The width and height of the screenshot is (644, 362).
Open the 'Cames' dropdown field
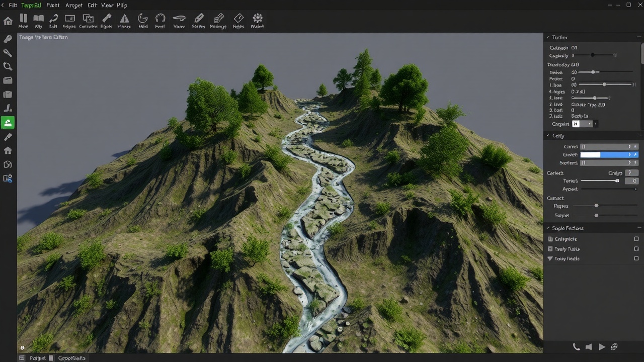click(609, 147)
